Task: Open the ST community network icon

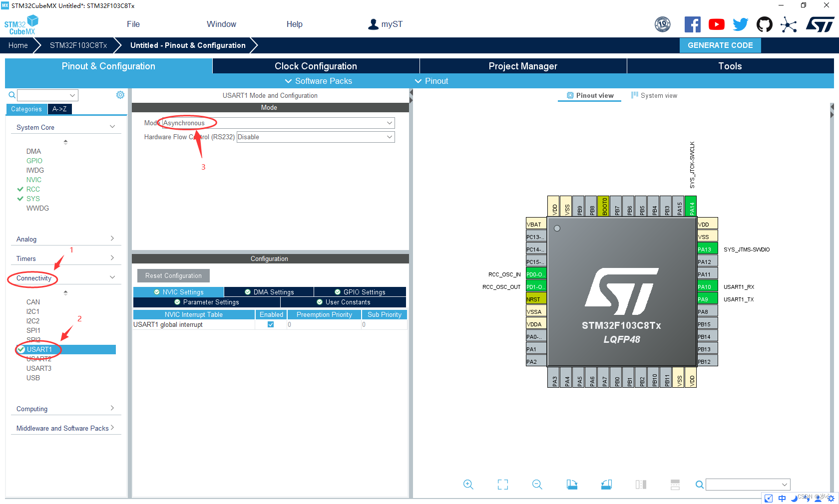Action: coord(789,24)
